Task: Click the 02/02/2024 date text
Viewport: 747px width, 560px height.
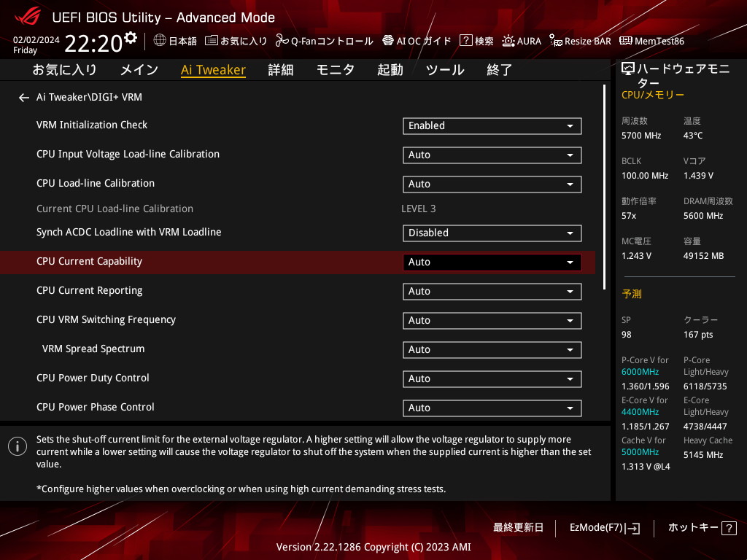Action: [36, 40]
